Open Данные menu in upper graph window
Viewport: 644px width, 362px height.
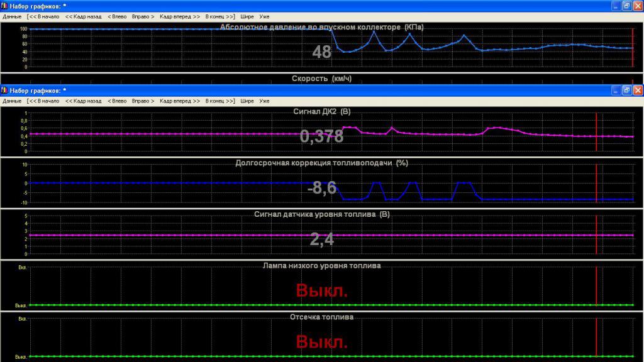[x=12, y=16]
